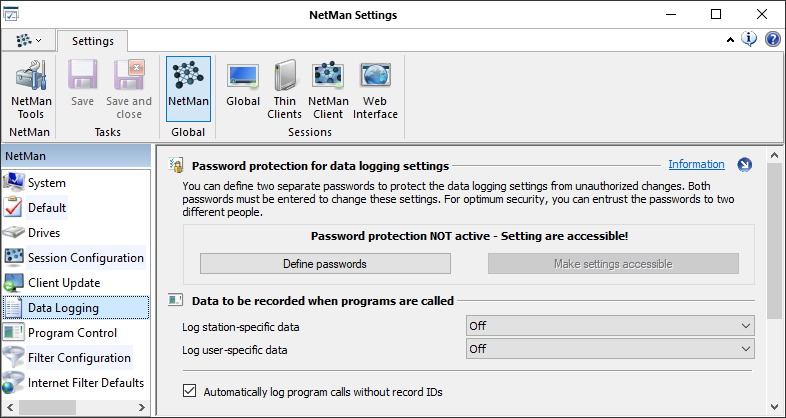Screen dimensions: 786x418
Task: Open NetMan Tools in the ribbon
Action: (30, 90)
